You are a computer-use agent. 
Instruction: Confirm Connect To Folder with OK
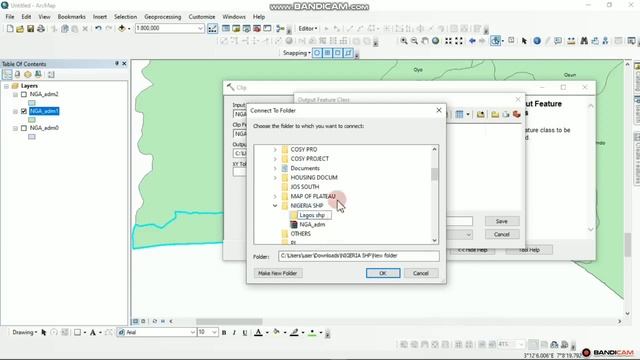coord(383,273)
